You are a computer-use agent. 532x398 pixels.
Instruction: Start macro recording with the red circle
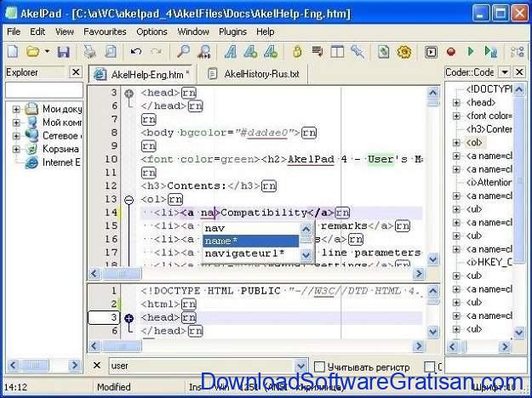click(451, 52)
